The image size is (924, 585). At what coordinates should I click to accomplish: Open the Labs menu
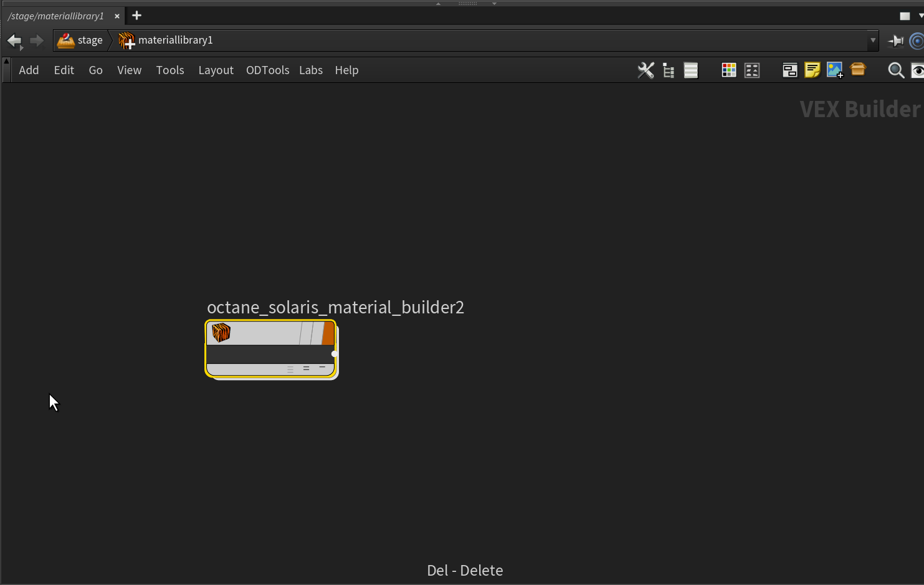(x=311, y=70)
